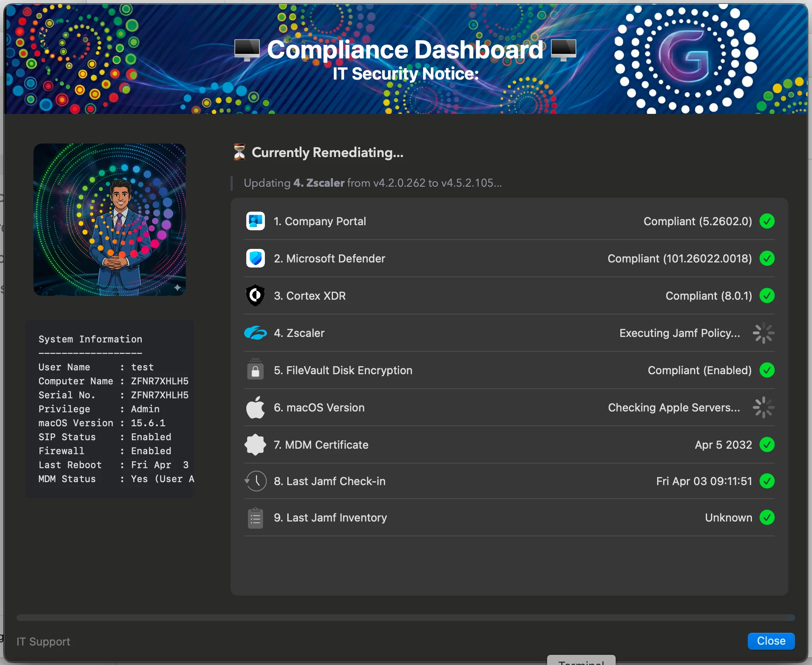Click the IT Support link
This screenshot has width=812, height=665.
click(43, 642)
